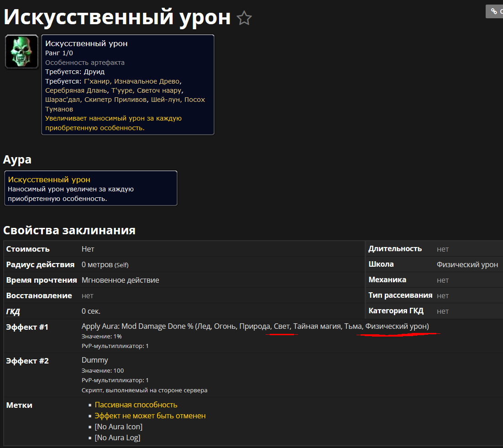This screenshot has width=503, height=448.
Task: Click the [No Aura Icon] flag
Action: click(118, 427)
